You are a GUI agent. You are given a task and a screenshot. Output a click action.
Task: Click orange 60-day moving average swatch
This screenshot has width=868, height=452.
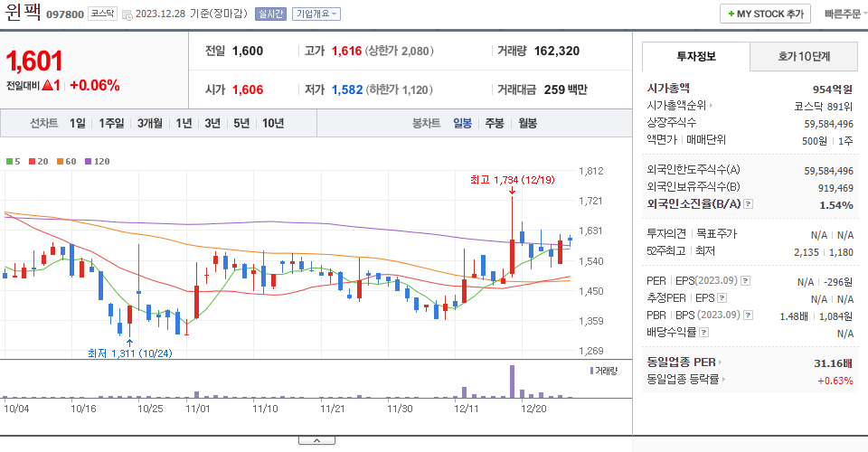pos(61,162)
